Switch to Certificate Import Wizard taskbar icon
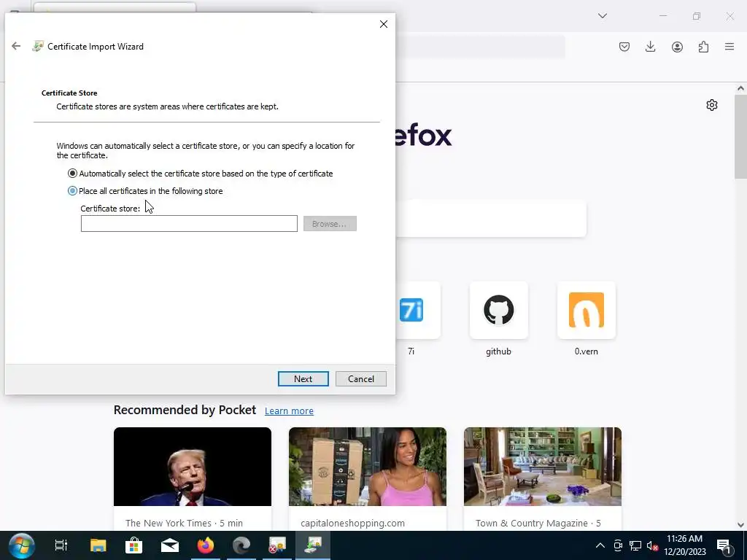Screen dimensions: 747x560 [x=313, y=545]
